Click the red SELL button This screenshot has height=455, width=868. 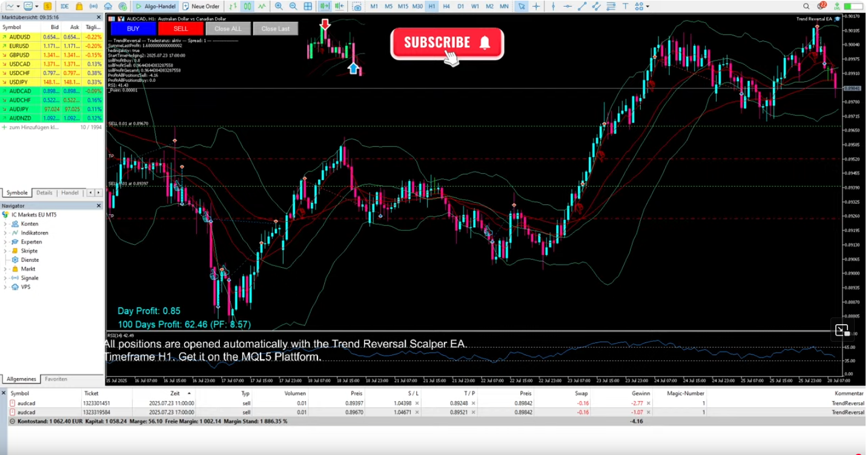coord(181,28)
